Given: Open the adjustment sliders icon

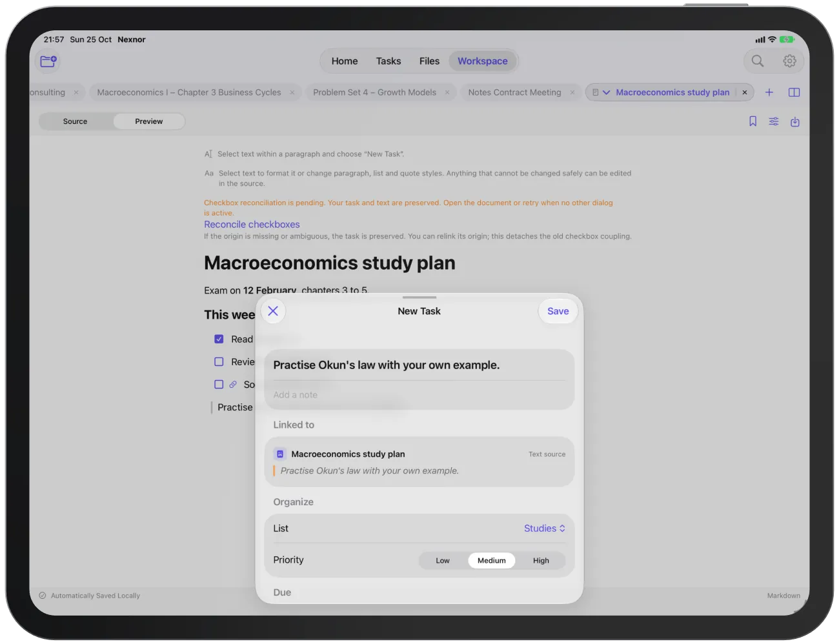Looking at the screenshot, I should coord(774,121).
